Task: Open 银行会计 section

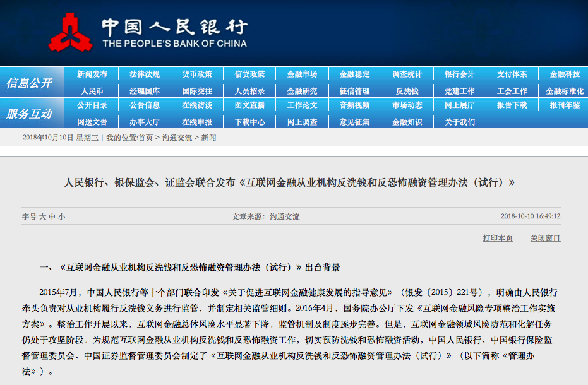Action: [x=460, y=74]
